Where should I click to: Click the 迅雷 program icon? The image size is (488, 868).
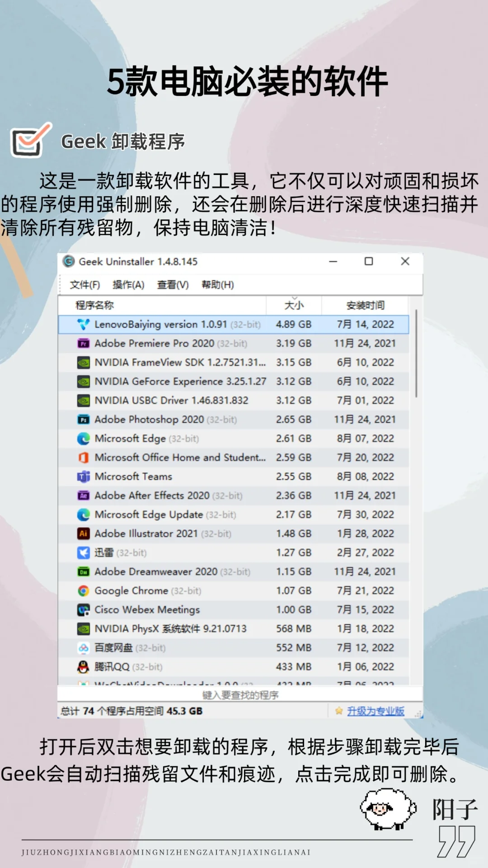[x=84, y=552]
